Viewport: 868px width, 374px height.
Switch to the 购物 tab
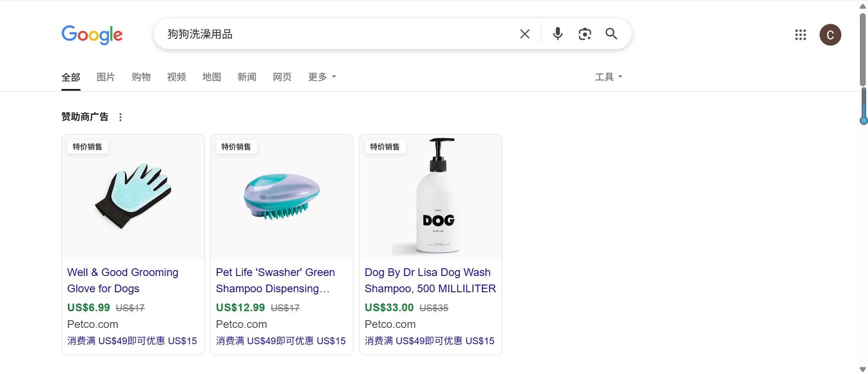point(141,77)
